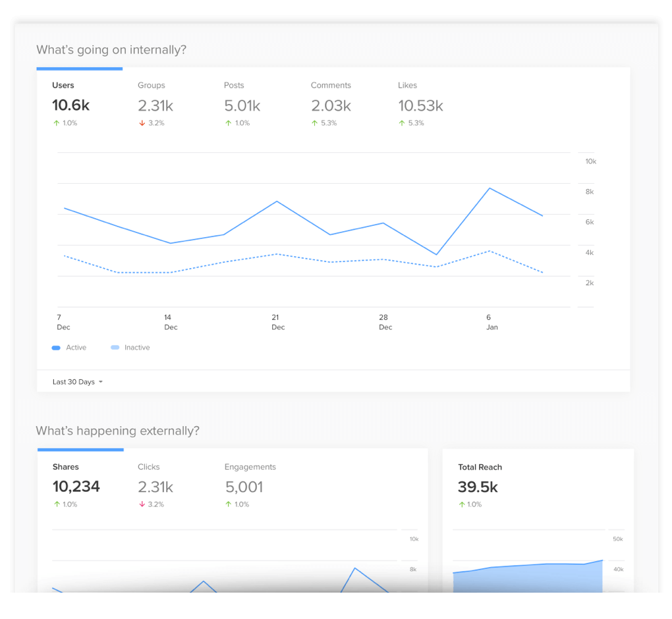
Task: Click the "What's going on internally?" heading
Action: 111,49
